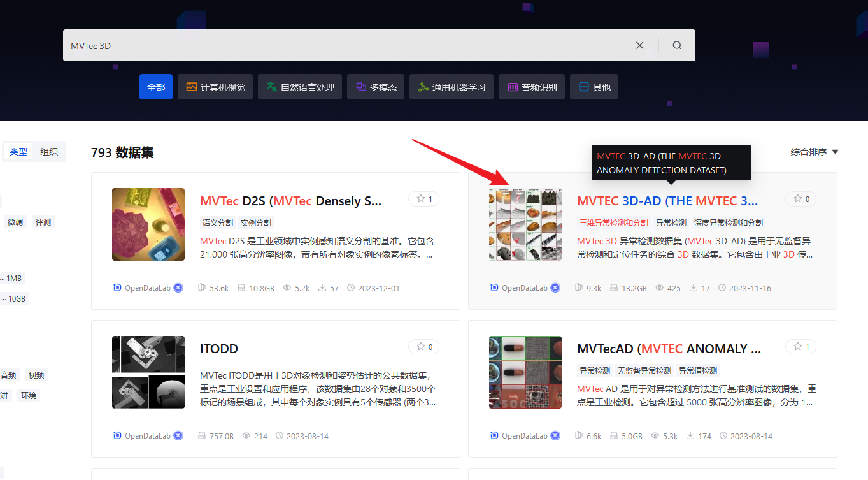868x480 pixels.
Task: Filter by 通用机器学习 category
Action: point(452,87)
